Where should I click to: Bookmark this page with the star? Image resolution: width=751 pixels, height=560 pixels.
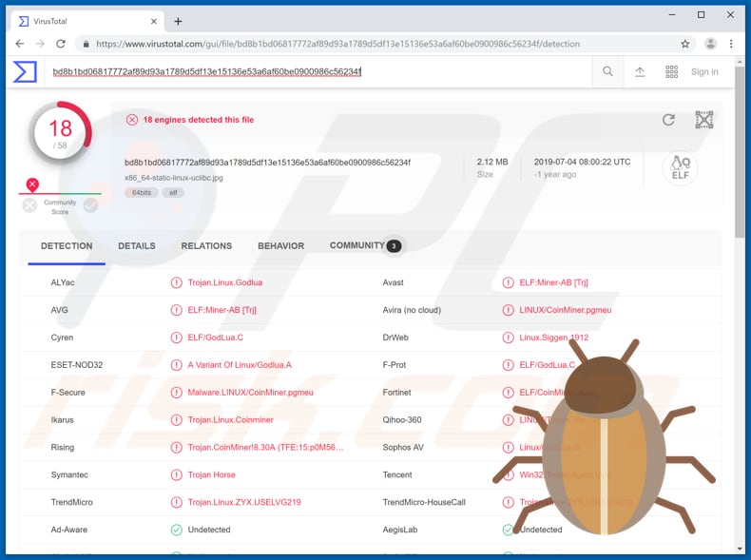684,44
